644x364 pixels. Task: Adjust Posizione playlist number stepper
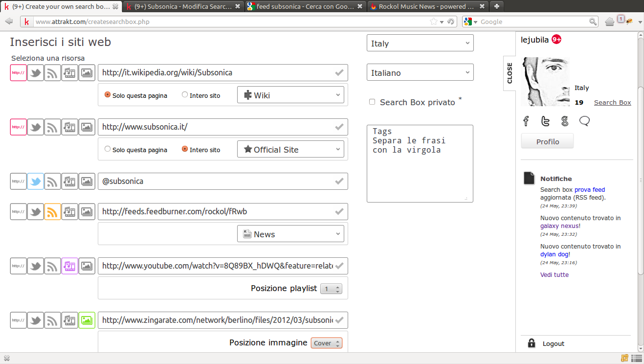pos(331,289)
